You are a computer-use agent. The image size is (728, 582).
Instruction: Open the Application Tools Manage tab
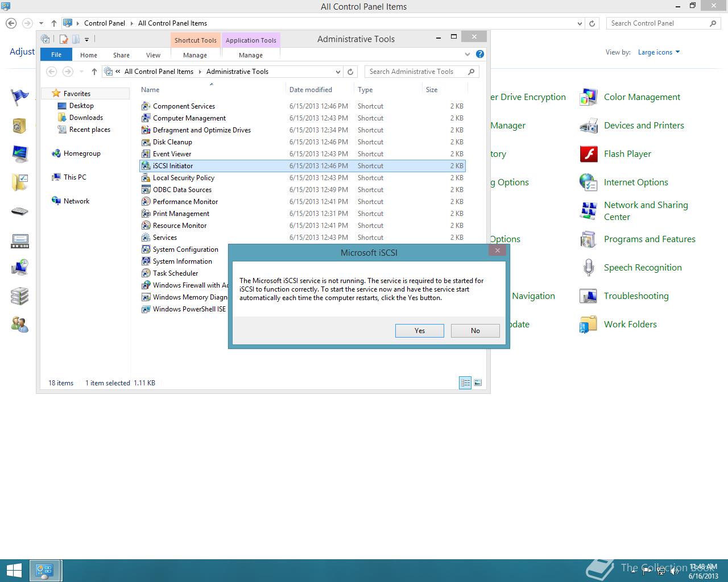251,55
